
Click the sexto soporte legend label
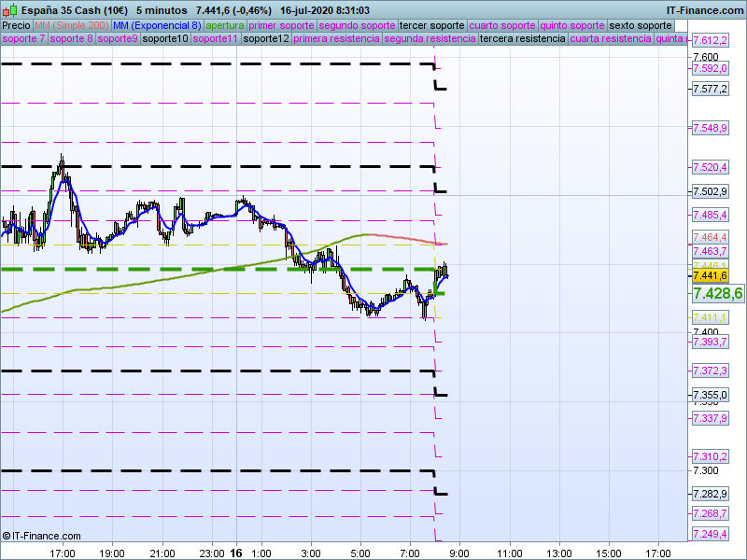point(640,25)
